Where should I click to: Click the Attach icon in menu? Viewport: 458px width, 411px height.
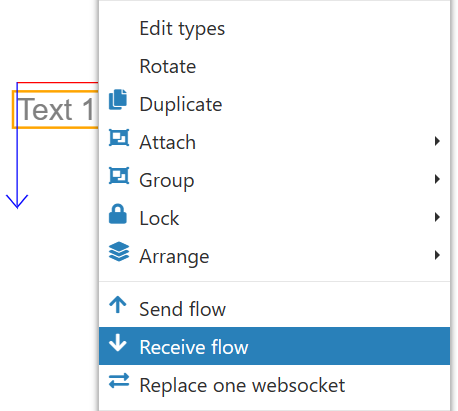[x=119, y=138]
